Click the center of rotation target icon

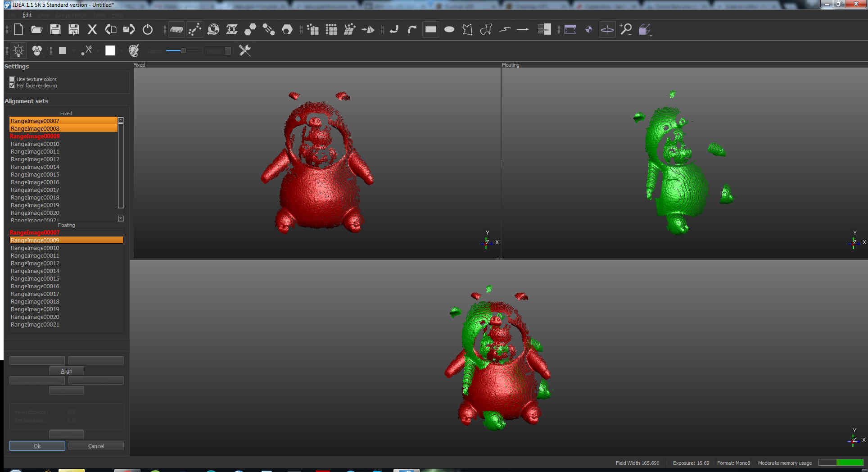point(589,30)
